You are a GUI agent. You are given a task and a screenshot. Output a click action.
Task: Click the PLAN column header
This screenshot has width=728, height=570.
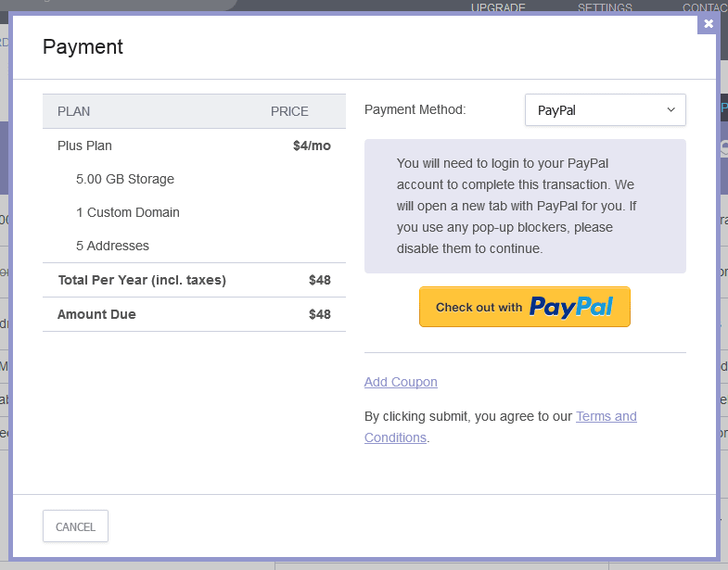[74, 111]
